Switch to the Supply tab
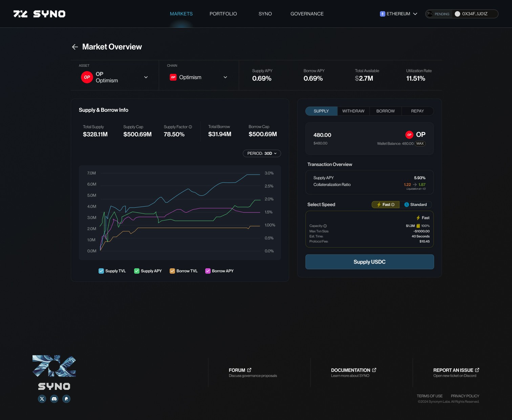Image resolution: width=512 pixels, height=420 pixels. [321, 111]
